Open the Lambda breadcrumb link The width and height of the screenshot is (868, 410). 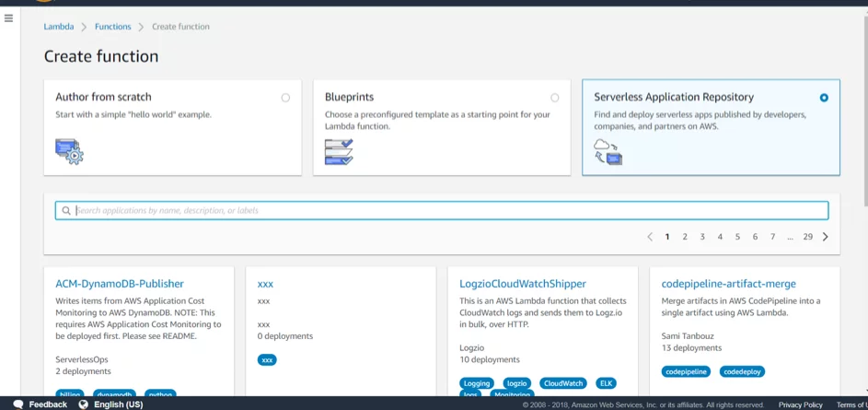click(x=59, y=27)
